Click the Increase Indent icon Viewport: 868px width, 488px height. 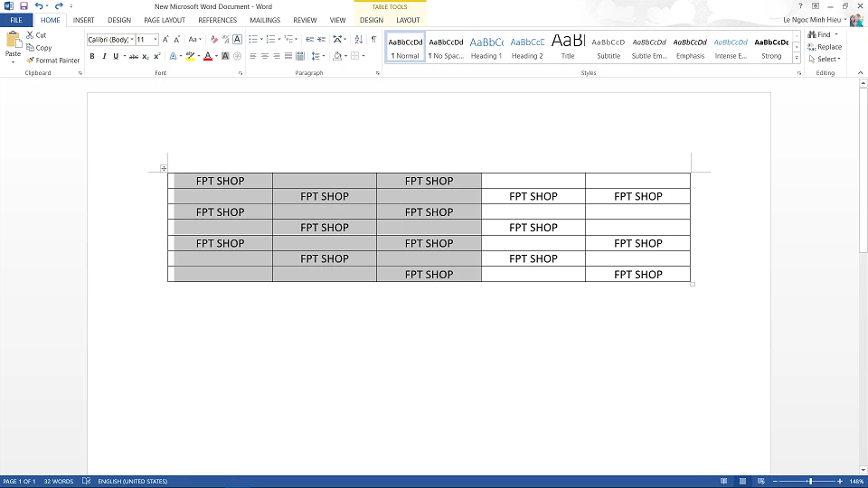click(x=321, y=39)
